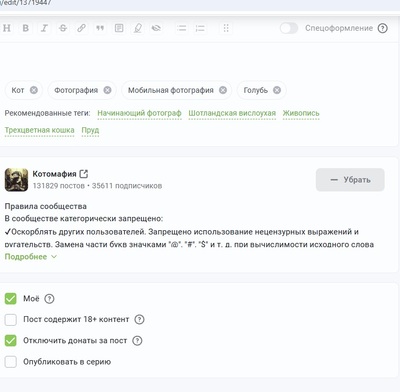Click the text block icon in toolbar
The height and width of the screenshot is (392, 400).
[x=119, y=28]
